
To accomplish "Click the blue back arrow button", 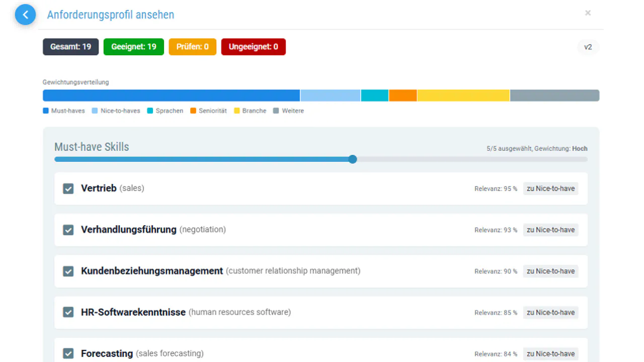I will [x=26, y=15].
